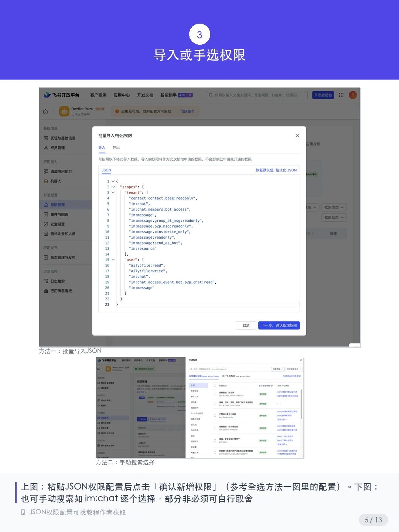The height and width of the screenshot is (532, 399).
Task: Open the 权限名称 dropdown in the 开通权限 panel
Action: [x=277, y=369]
